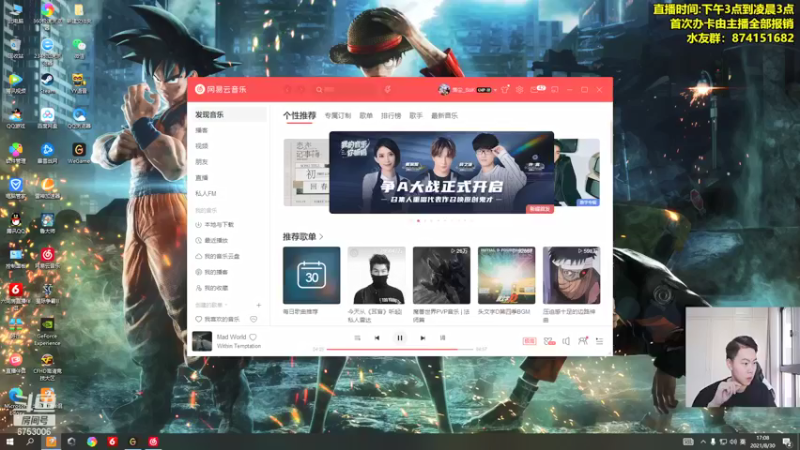Expand 推荐歌单 section arrow
This screenshot has height=450, width=800.
(321, 237)
